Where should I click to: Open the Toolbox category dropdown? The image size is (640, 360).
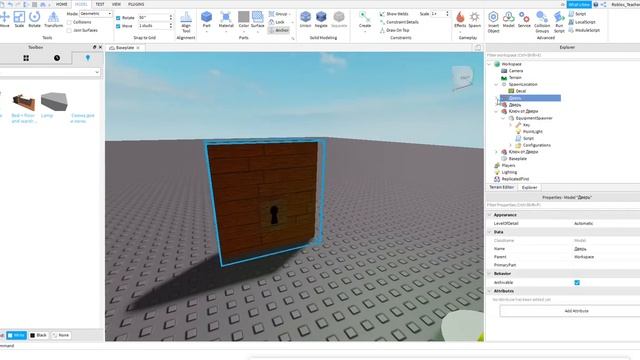pyautogui.click(x=50, y=72)
